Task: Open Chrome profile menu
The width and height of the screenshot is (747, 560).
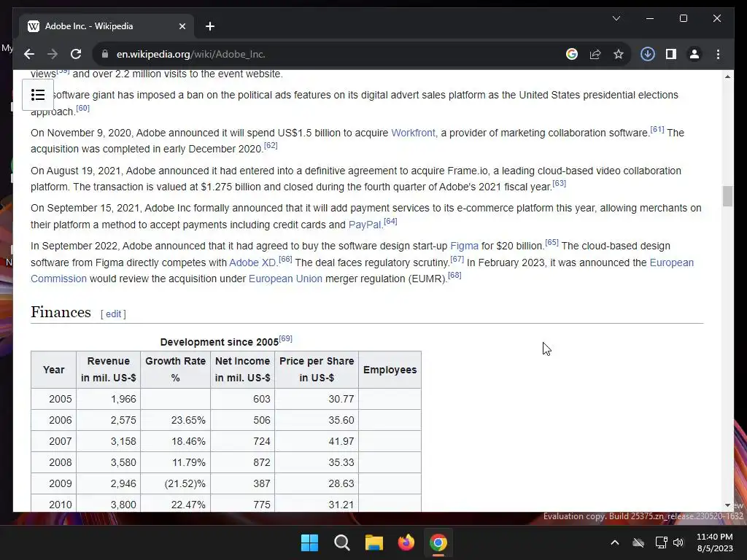Action: 694,54
